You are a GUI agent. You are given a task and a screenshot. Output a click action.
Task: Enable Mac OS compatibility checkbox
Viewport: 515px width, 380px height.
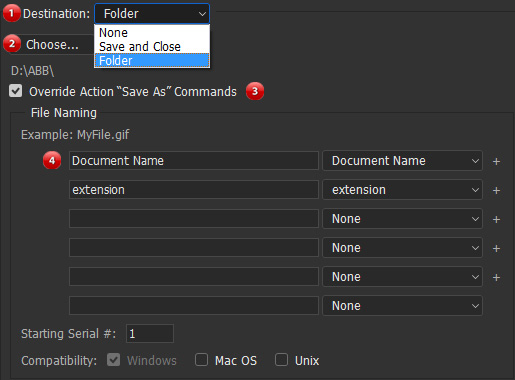pyautogui.click(x=201, y=360)
